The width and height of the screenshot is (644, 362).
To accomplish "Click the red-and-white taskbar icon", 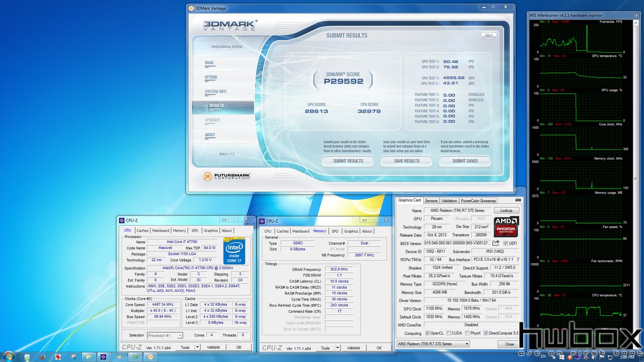I will (58, 357).
